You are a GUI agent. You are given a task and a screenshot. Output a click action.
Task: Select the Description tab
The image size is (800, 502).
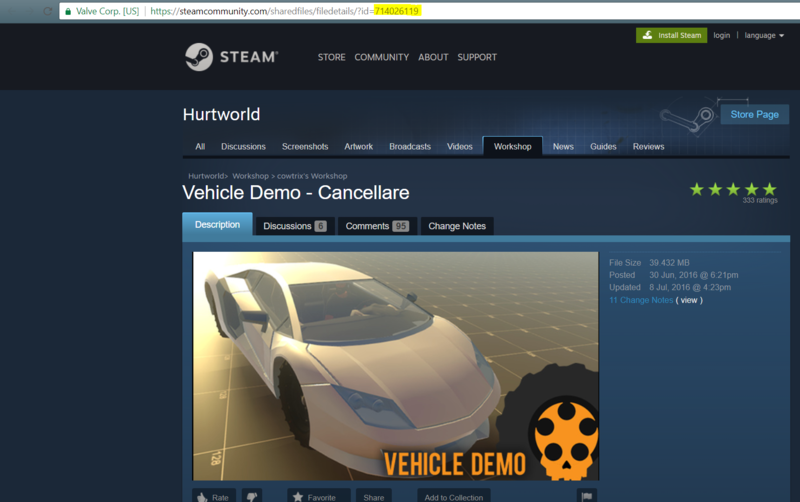[x=217, y=224]
